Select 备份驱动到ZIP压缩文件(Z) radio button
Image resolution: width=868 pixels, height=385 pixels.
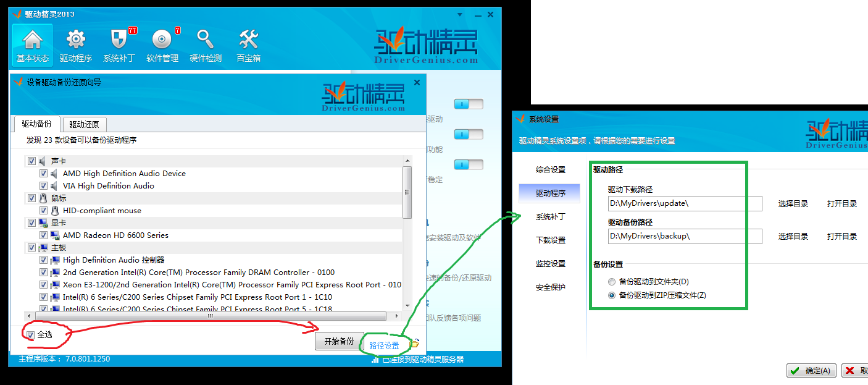pyautogui.click(x=612, y=295)
